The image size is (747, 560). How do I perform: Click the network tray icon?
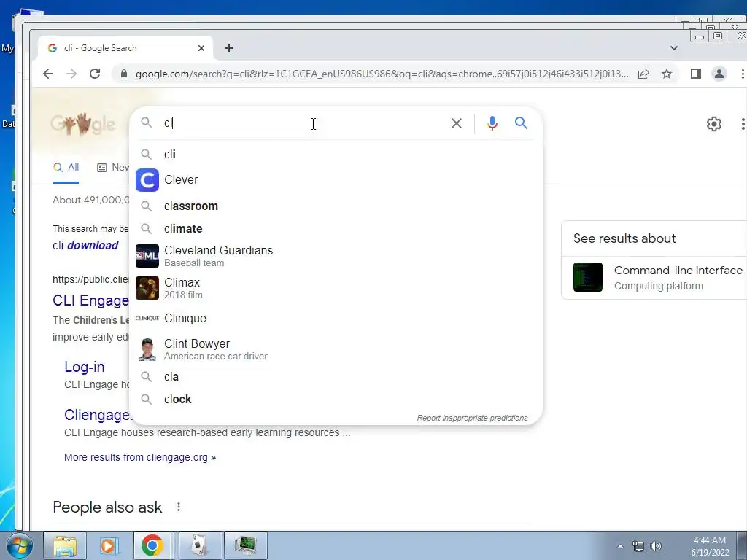pyautogui.click(x=638, y=546)
